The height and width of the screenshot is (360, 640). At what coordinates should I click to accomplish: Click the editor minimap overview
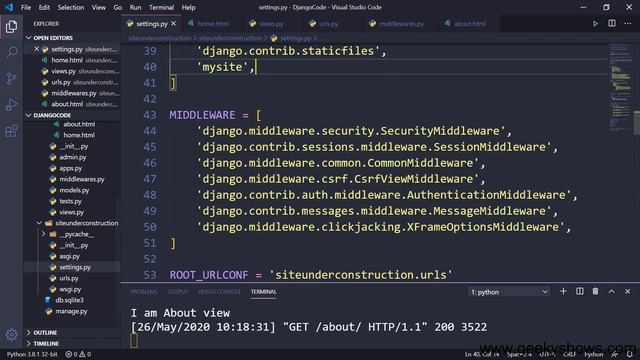click(620, 88)
